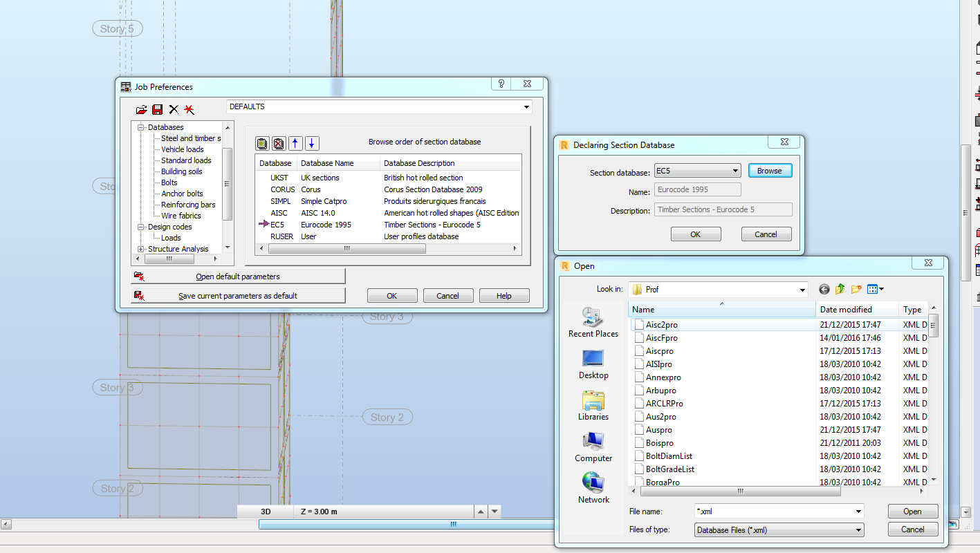
Task: Open the Files of type dropdown
Action: [x=859, y=529]
